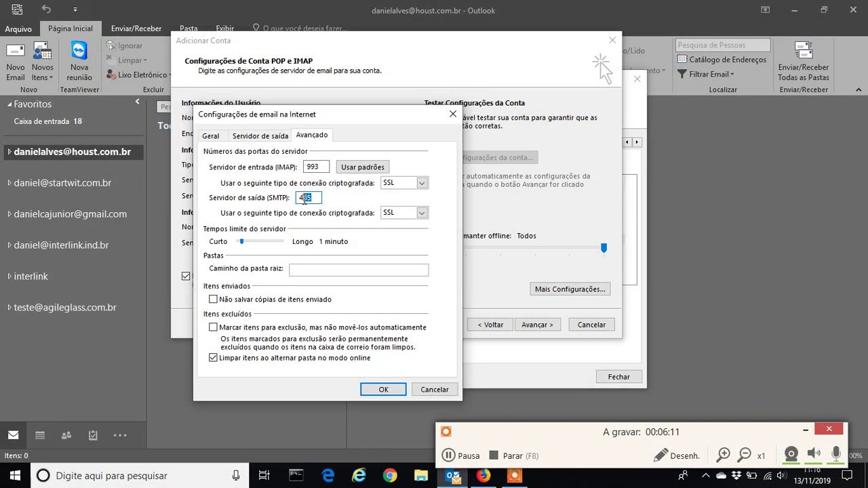Open People view in navigation bar
The image size is (868, 488).
pyautogui.click(x=66, y=435)
